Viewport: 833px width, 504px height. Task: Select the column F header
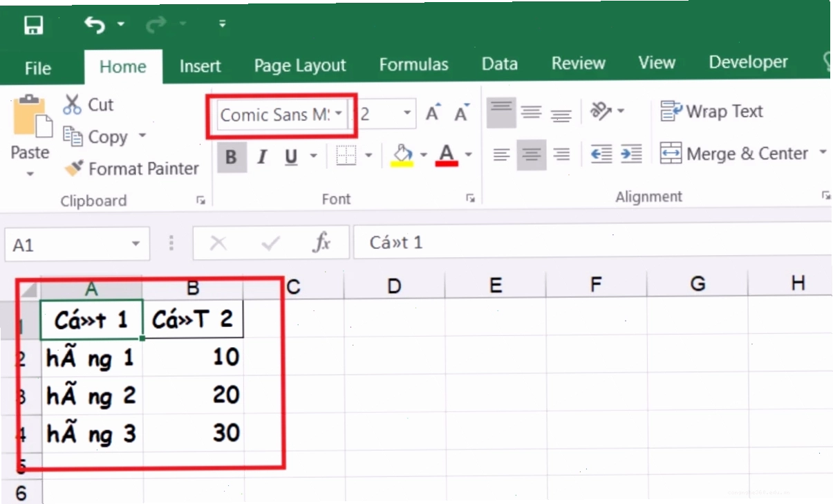pos(596,283)
